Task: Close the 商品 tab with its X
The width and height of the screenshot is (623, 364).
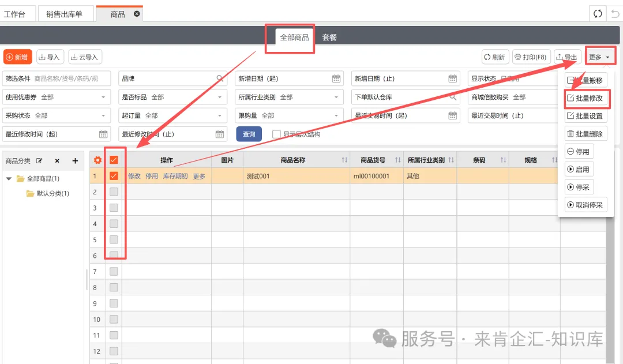Action: (x=137, y=14)
